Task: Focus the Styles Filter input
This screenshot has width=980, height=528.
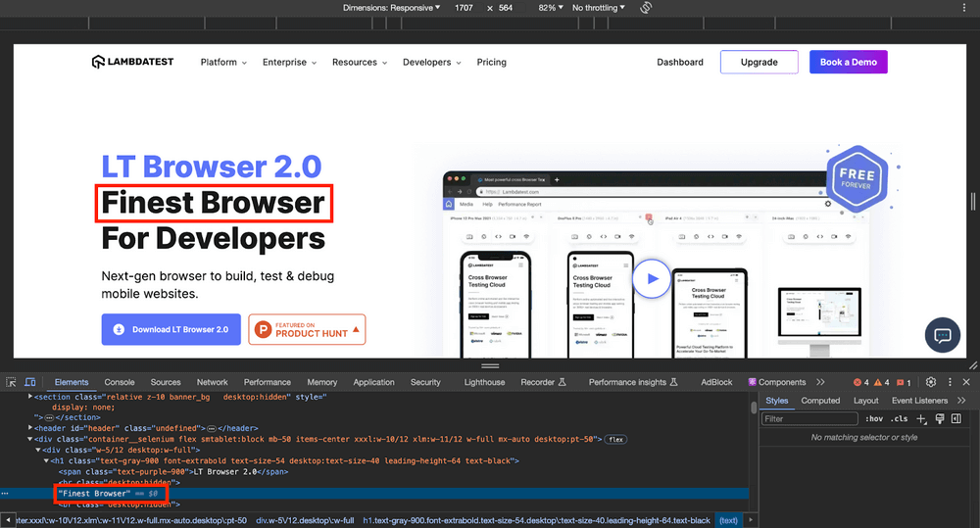Action: pyautogui.click(x=809, y=418)
